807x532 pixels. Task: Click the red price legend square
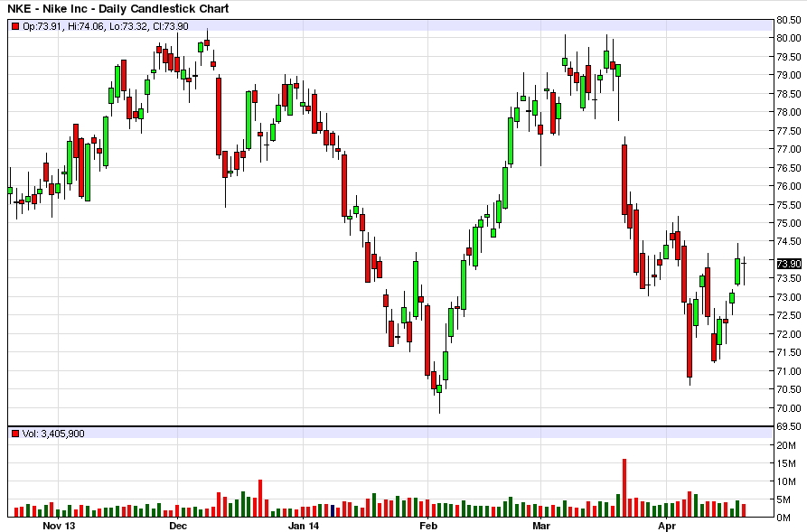coord(15,26)
